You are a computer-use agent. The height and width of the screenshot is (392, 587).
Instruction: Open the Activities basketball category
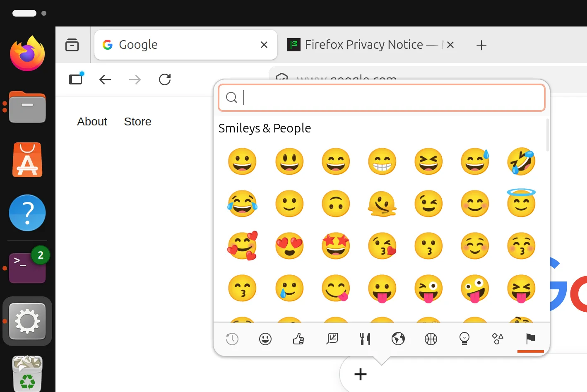[x=431, y=339]
